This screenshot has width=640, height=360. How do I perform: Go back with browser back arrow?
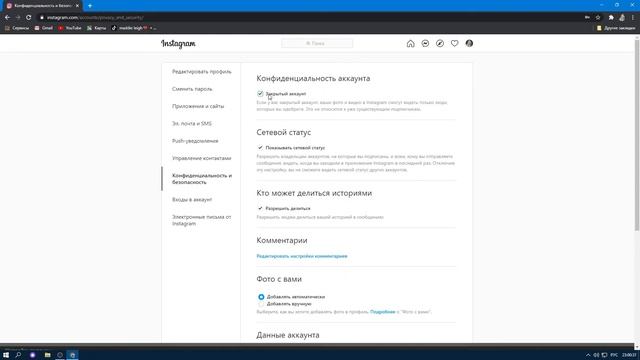pos(7,18)
